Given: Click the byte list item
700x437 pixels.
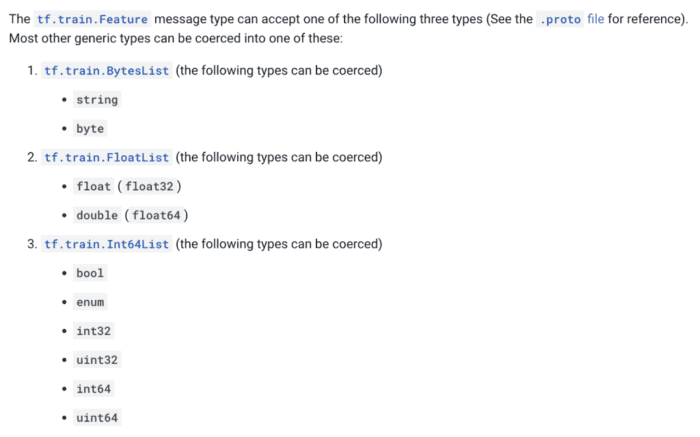Looking at the screenshot, I should point(90,129).
